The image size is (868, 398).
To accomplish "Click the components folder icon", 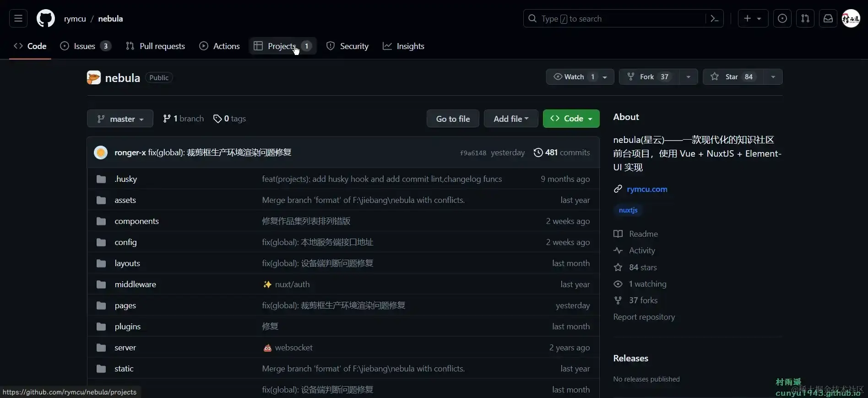I will point(101,221).
